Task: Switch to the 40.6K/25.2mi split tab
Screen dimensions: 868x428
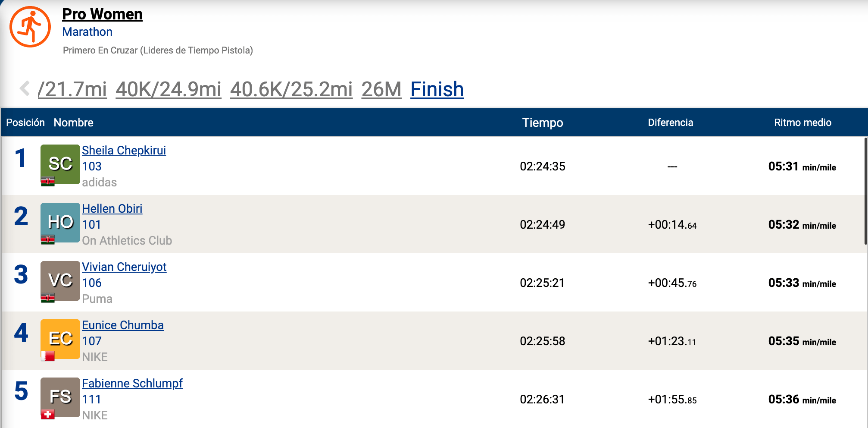Action: click(x=291, y=90)
